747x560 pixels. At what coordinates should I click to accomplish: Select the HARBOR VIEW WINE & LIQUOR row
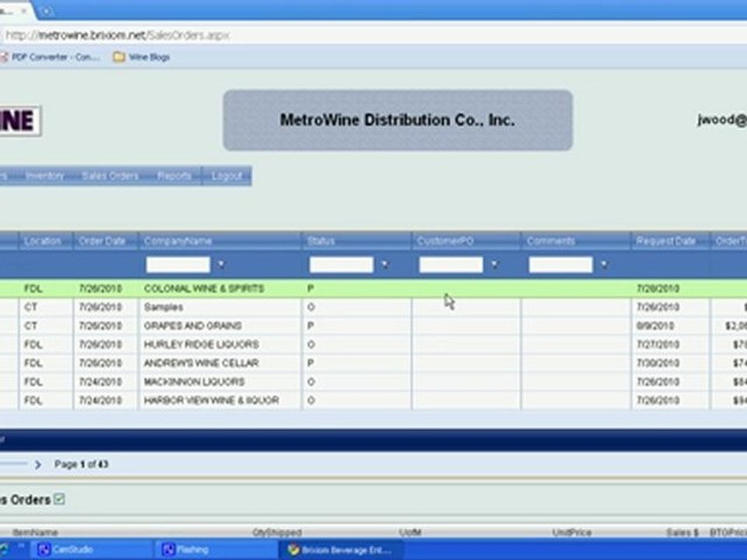(x=373, y=401)
